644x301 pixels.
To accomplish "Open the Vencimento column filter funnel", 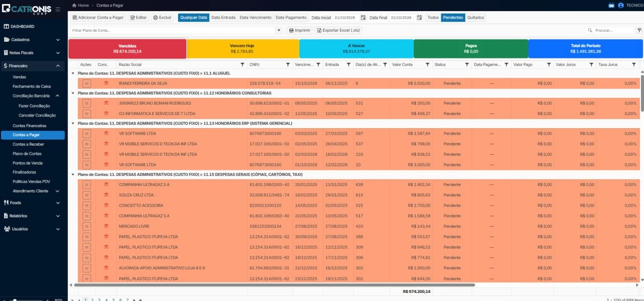I will [x=318, y=65].
